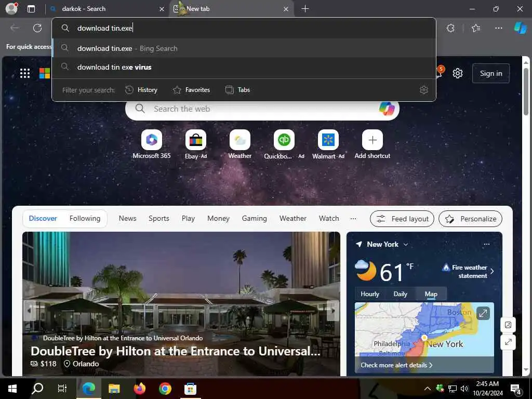Filter search by Tabs
The image size is (532, 399).
[x=238, y=90]
